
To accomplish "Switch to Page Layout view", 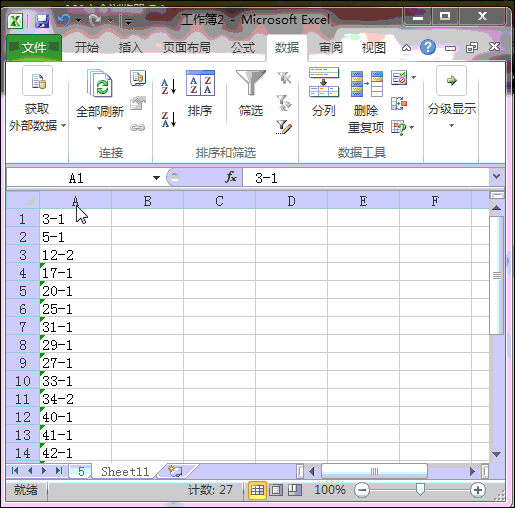I will tap(276, 490).
